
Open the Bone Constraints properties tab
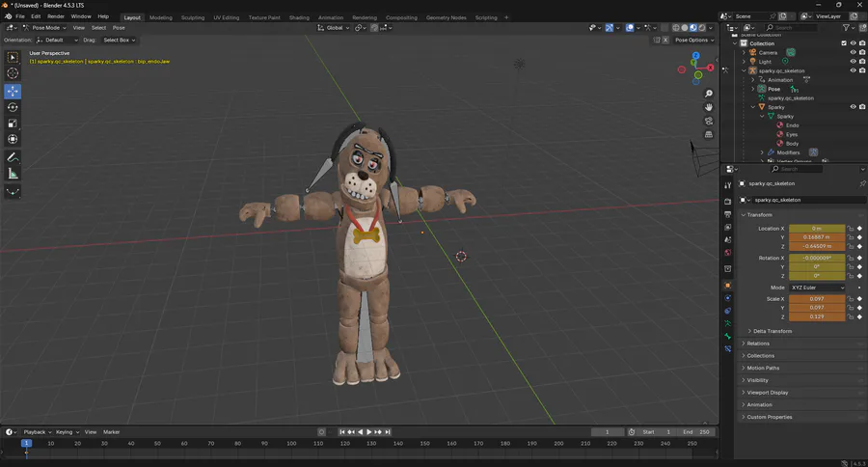tap(727, 349)
